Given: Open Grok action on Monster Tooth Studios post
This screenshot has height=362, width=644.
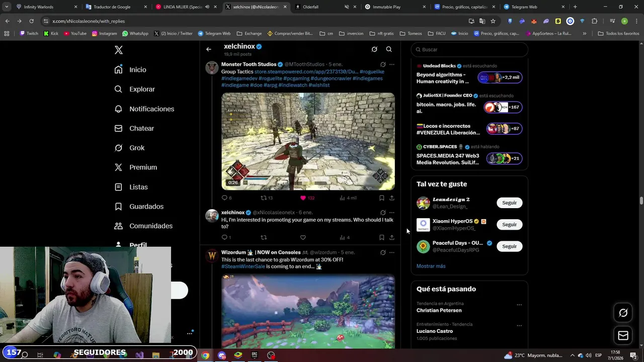Looking at the screenshot, I should [x=383, y=64].
